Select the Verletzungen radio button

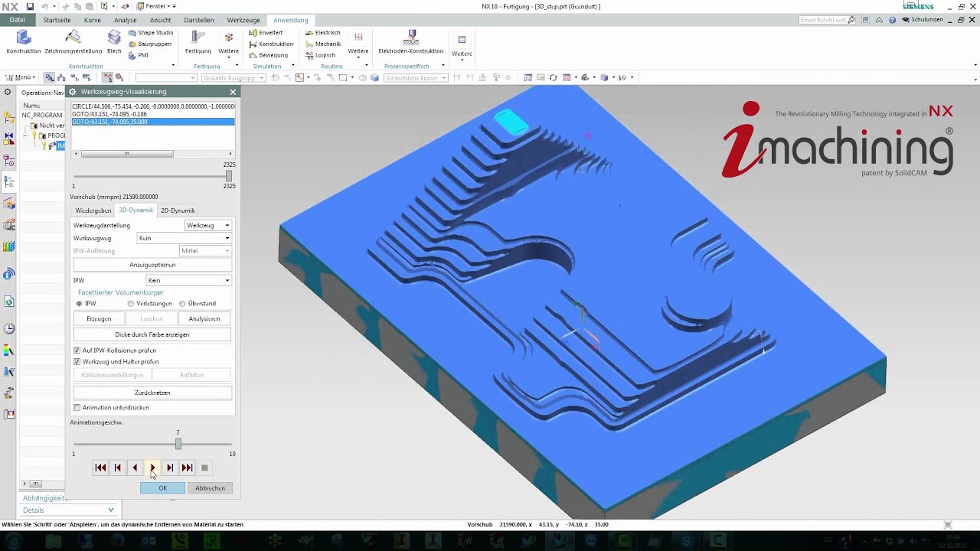click(x=131, y=304)
